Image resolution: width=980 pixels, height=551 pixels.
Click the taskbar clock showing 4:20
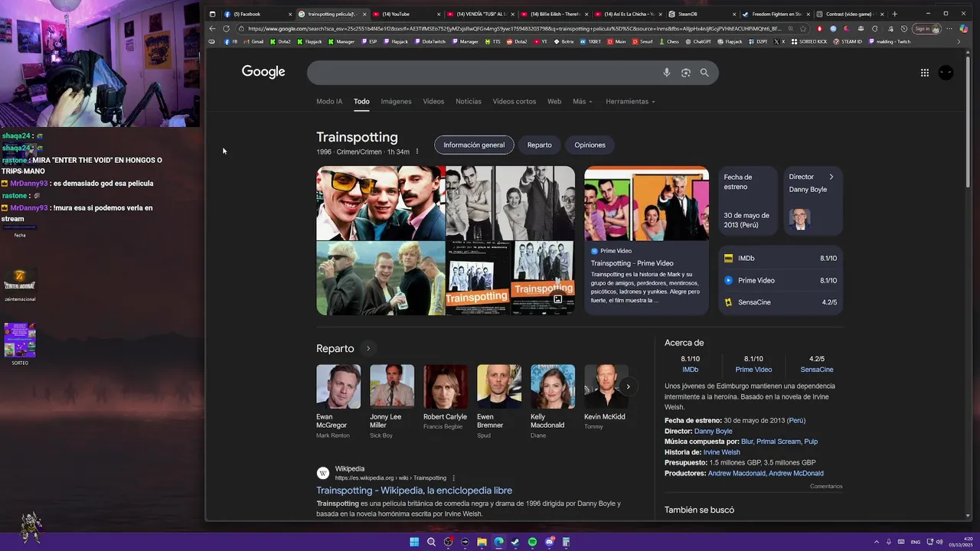(962, 542)
